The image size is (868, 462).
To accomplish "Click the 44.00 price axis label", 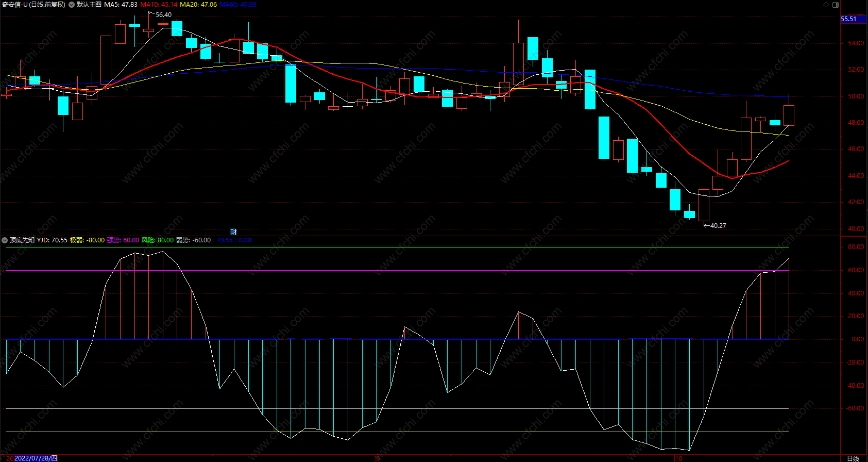I will pos(856,176).
